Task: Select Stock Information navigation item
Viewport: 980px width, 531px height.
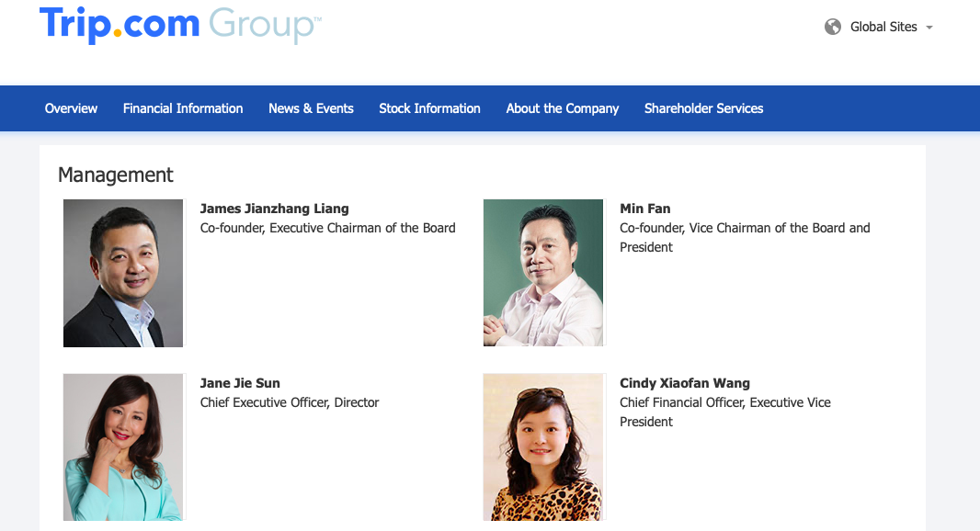Action: pyautogui.click(x=429, y=108)
